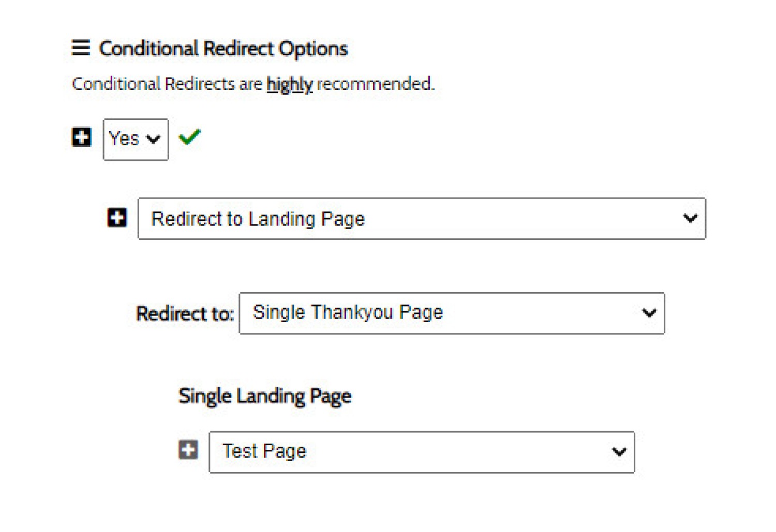Open the Test Page dropdown

pos(422,452)
